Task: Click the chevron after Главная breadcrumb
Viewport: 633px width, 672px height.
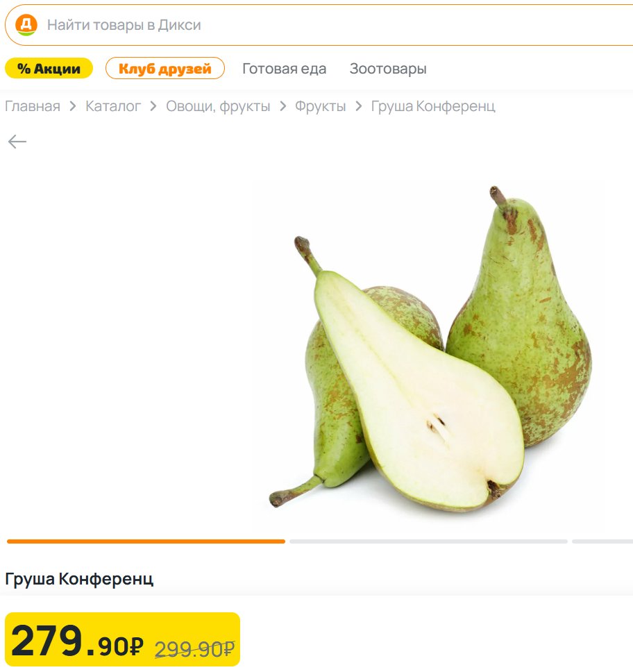Action: click(73, 106)
